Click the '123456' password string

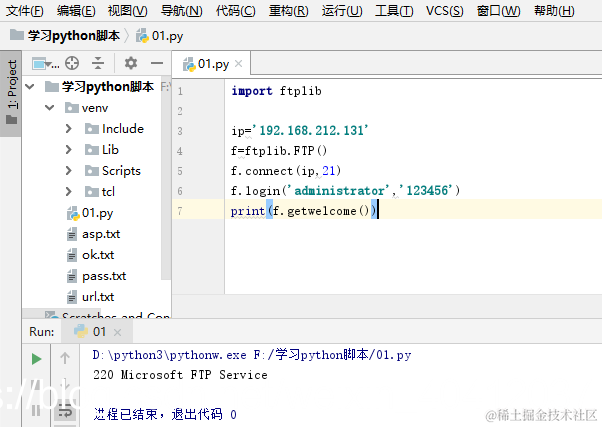(x=426, y=190)
